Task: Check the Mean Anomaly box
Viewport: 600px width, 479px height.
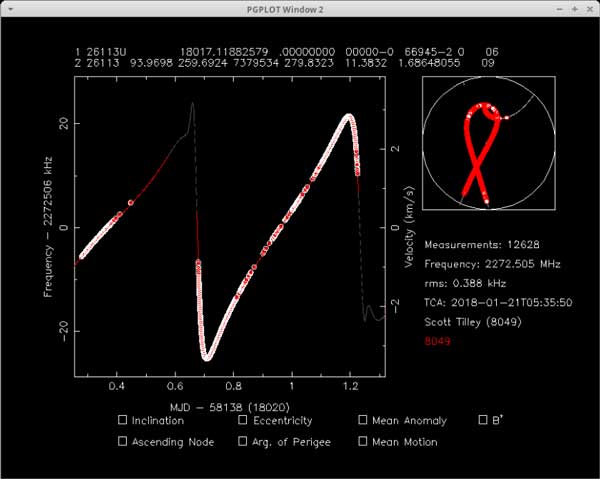Action: 363,420
